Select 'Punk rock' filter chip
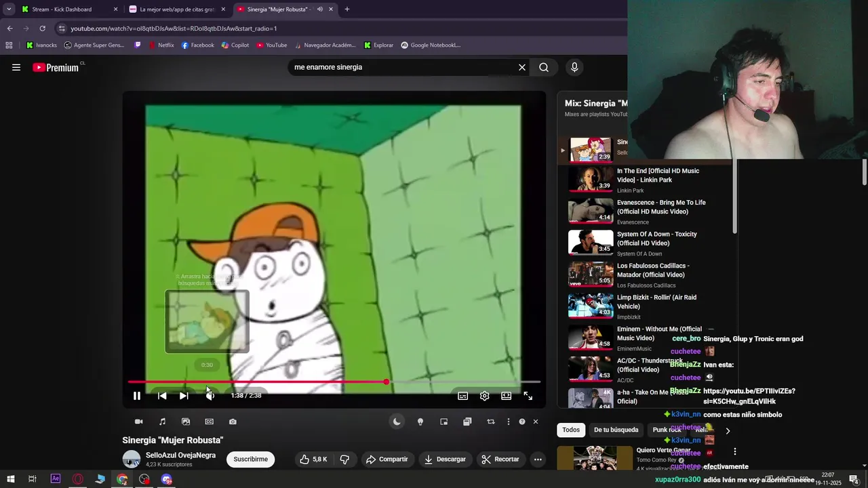The height and width of the screenshot is (488, 868). point(667,430)
